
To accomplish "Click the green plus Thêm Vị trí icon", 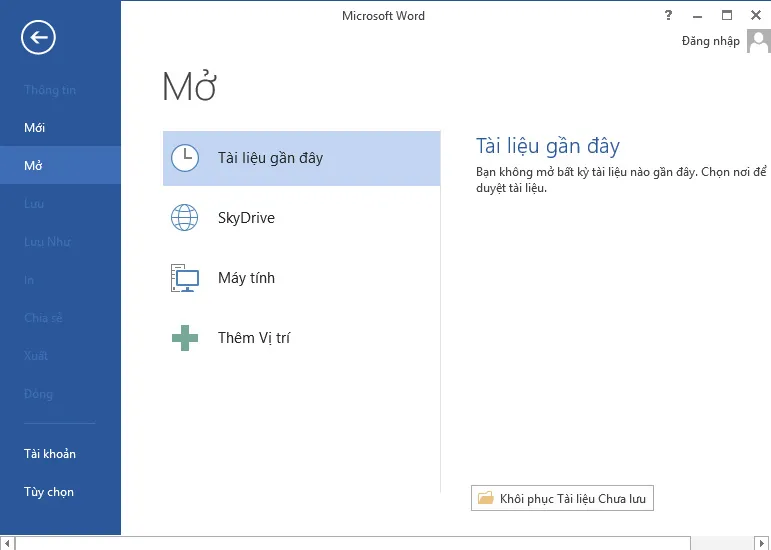I will [x=185, y=338].
